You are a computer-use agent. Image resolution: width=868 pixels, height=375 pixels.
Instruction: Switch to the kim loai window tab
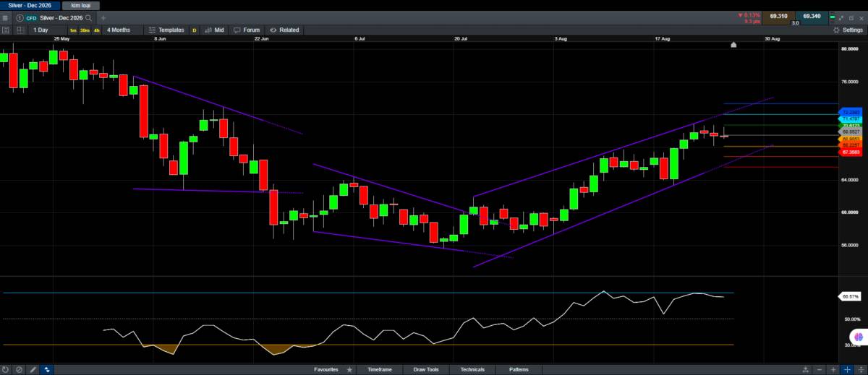pyautogui.click(x=81, y=5)
